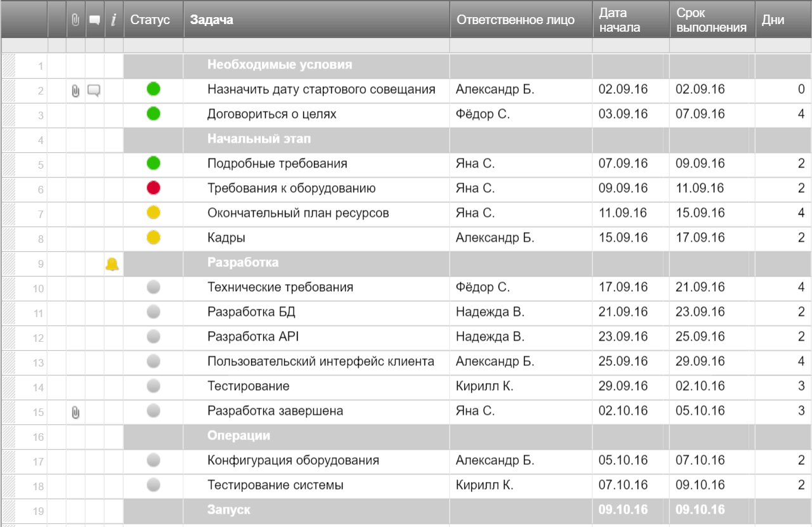Open comment bubble on row 2
The height and width of the screenshot is (527, 812).
click(x=94, y=91)
